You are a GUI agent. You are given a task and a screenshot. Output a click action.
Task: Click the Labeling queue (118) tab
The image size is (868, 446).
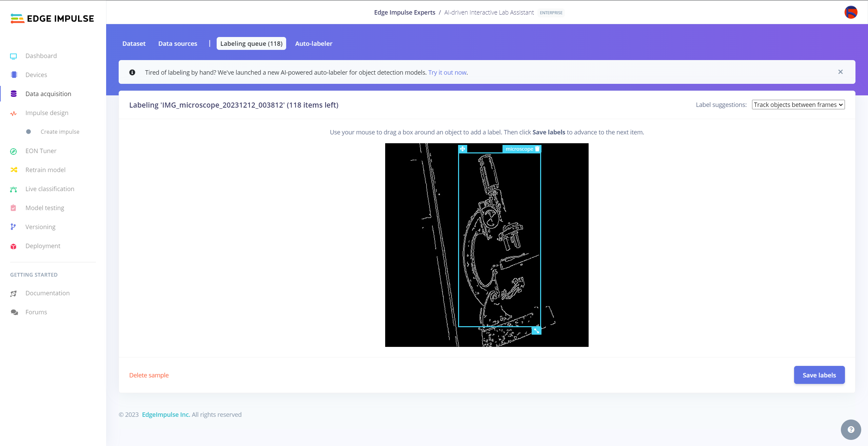[252, 43]
